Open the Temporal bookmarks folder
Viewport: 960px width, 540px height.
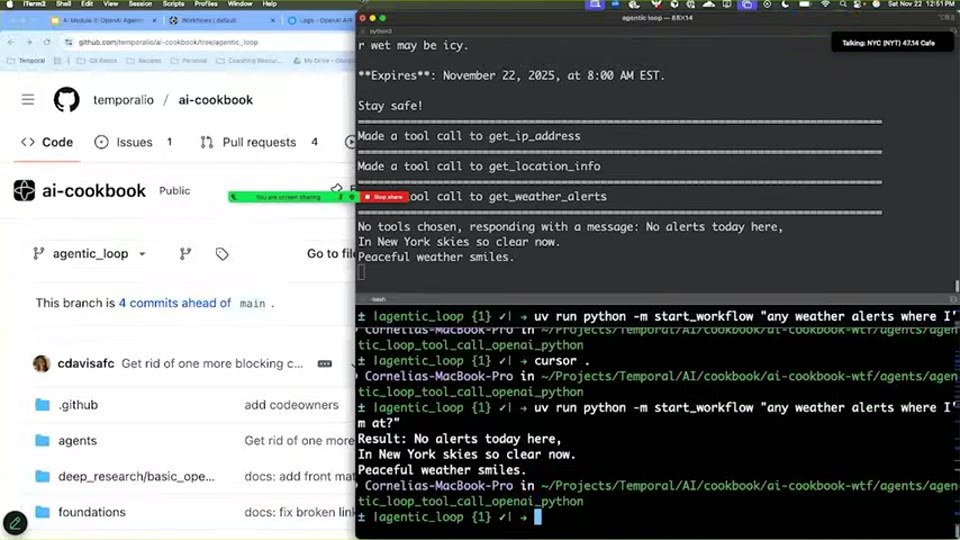click(26, 61)
